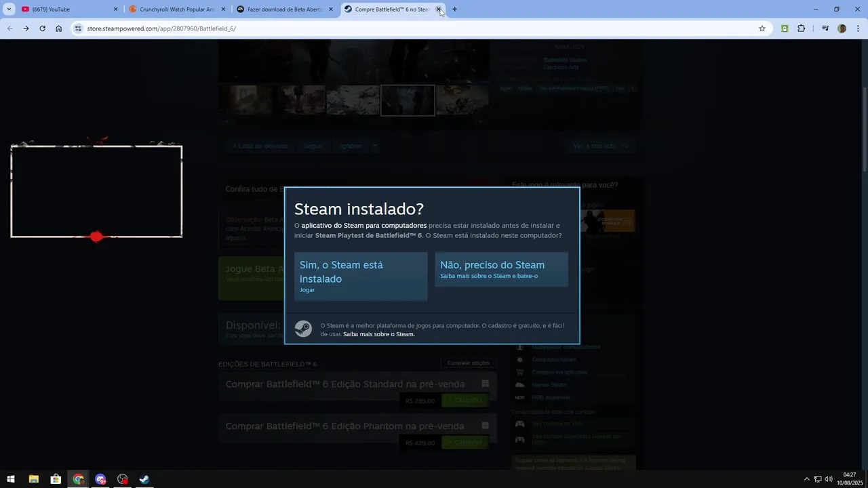868x488 pixels.
Task: Select the highlighted fourth screenshot thumbnail
Action: (408, 100)
